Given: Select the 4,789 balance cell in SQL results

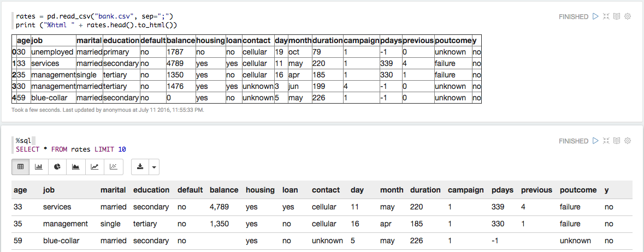Looking at the screenshot, I should (220, 207).
